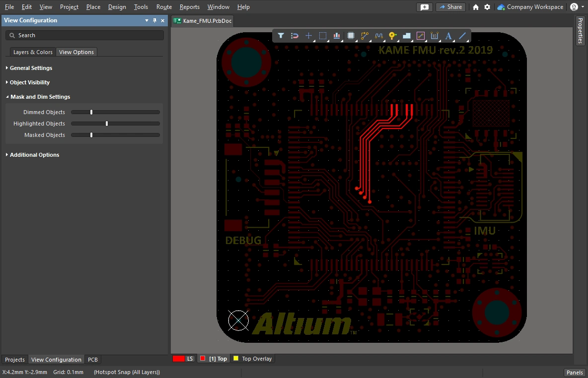This screenshot has height=378, width=588.
Task: Select the Place String text tool
Action: click(x=448, y=36)
